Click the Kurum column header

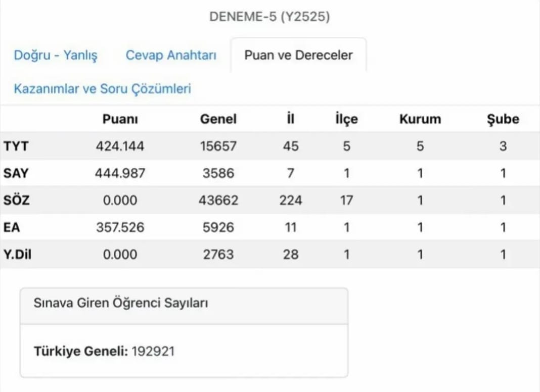[x=420, y=119]
